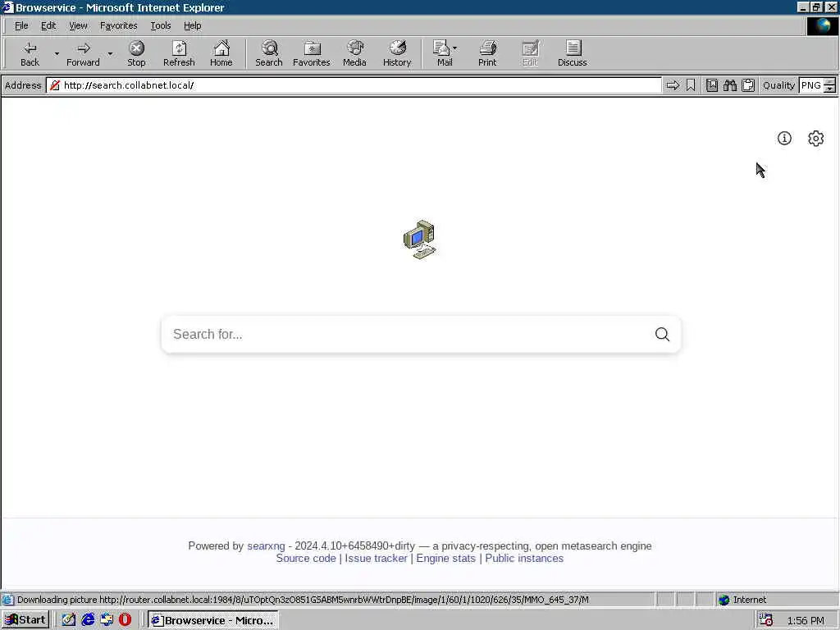Print the current page
The height and width of the screenshot is (630, 840).
pyautogui.click(x=487, y=53)
